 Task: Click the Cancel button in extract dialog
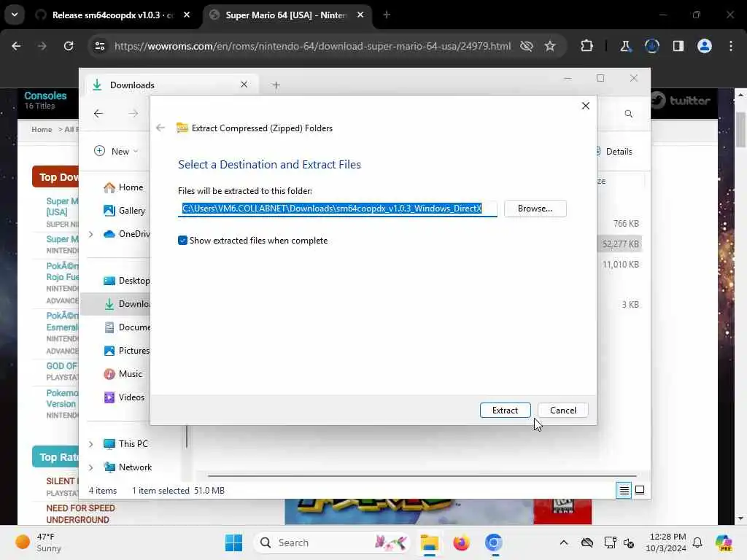562,411
